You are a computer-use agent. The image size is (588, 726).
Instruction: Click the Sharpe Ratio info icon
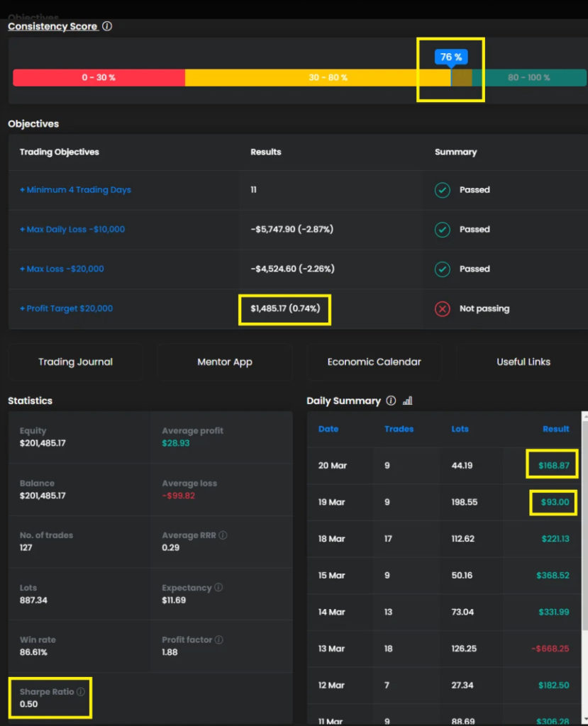click(81, 692)
